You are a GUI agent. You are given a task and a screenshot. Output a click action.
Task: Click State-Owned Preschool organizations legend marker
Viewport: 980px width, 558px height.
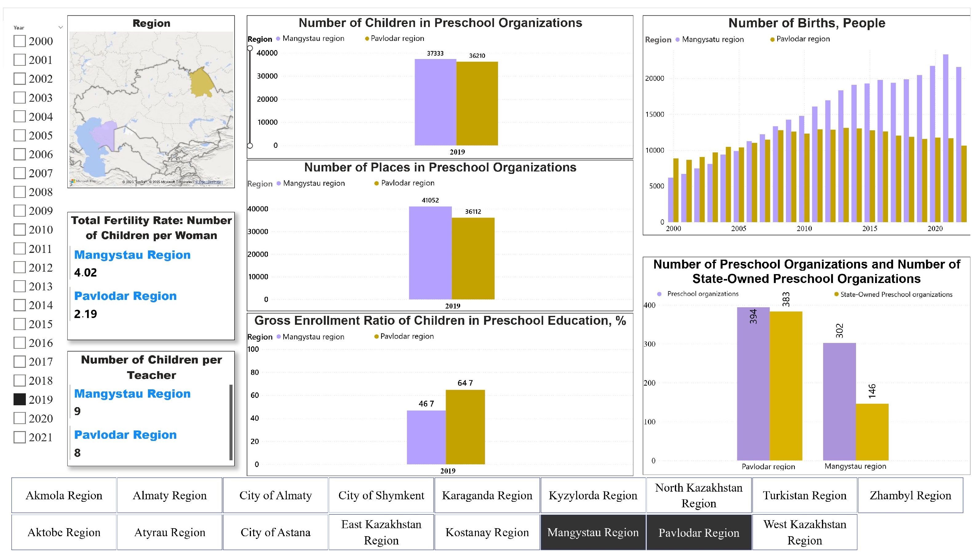836,294
